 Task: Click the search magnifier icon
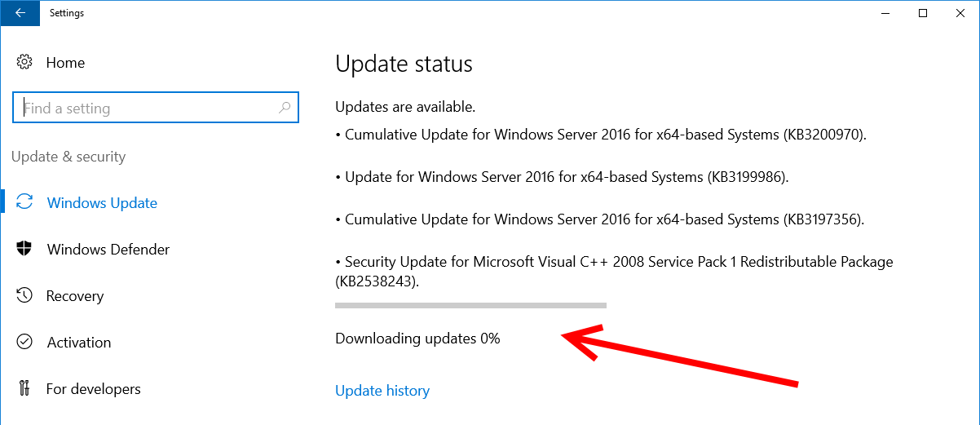(285, 108)
